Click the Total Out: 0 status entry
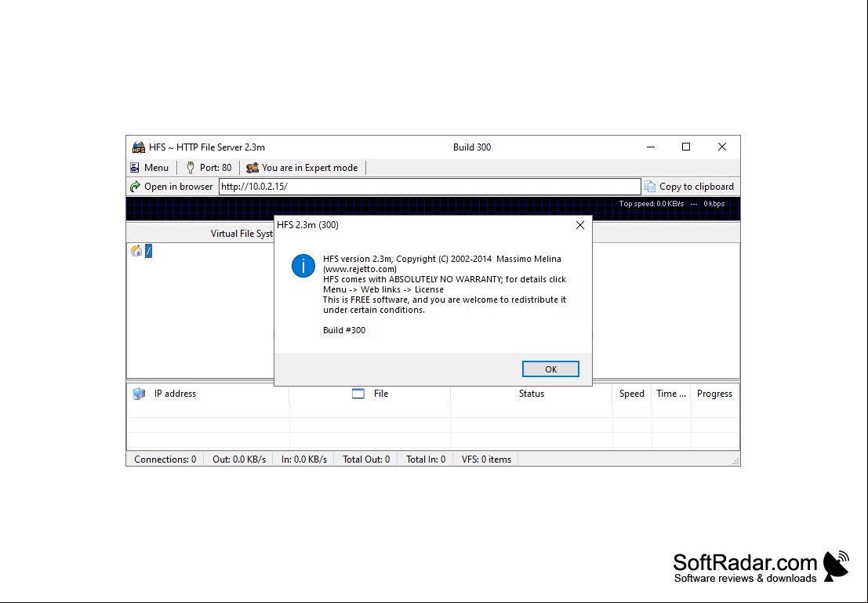This screenshot has width=868, height=603. (366, 460)
